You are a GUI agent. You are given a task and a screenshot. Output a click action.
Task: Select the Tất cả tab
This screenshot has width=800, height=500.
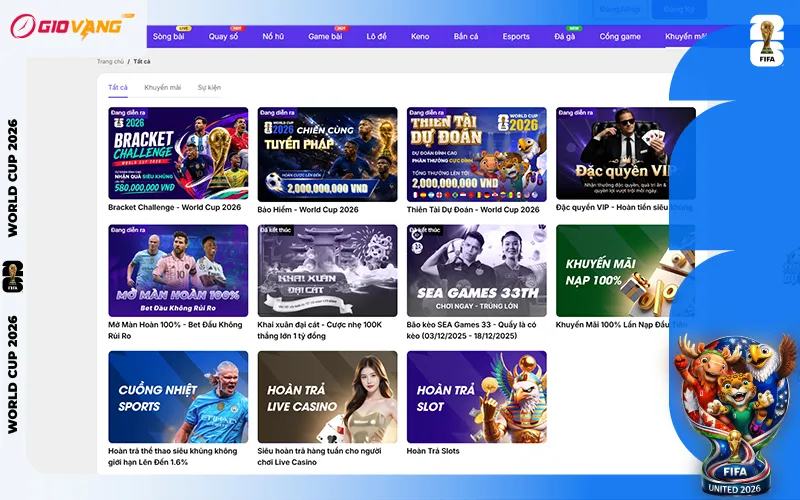click(118, 88)
